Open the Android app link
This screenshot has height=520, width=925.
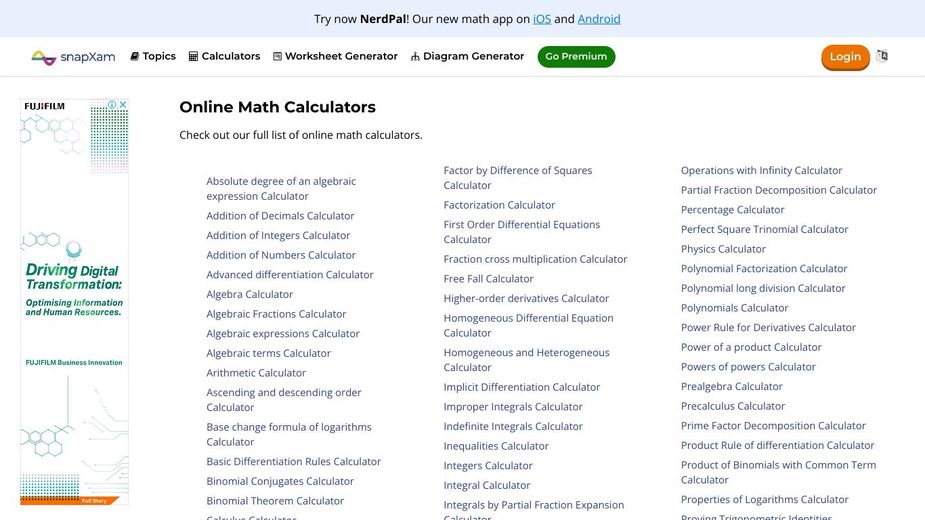coord(599,19)
